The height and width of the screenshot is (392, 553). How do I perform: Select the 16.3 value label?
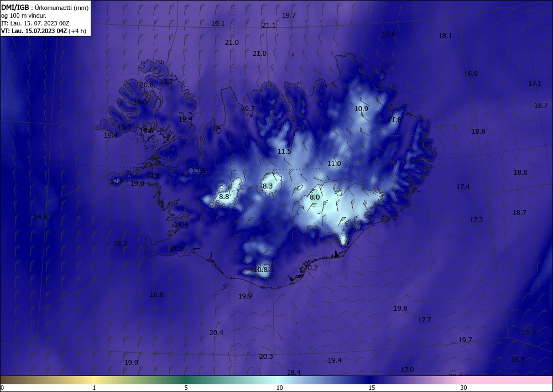click(518, 360)
